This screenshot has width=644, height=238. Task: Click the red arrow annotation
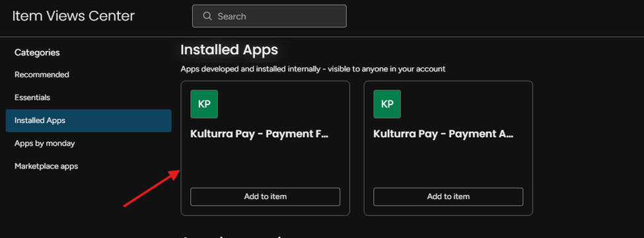(151, 188)
